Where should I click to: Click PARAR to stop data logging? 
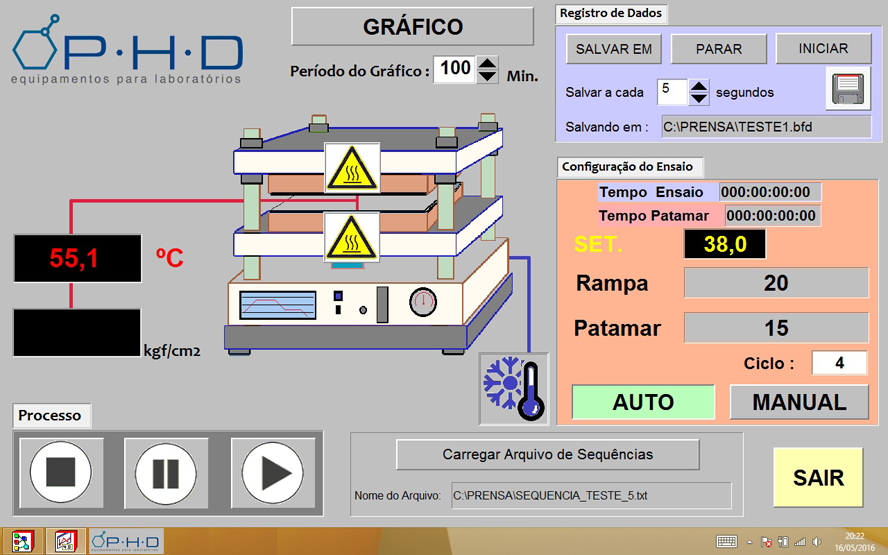point(719,48)
